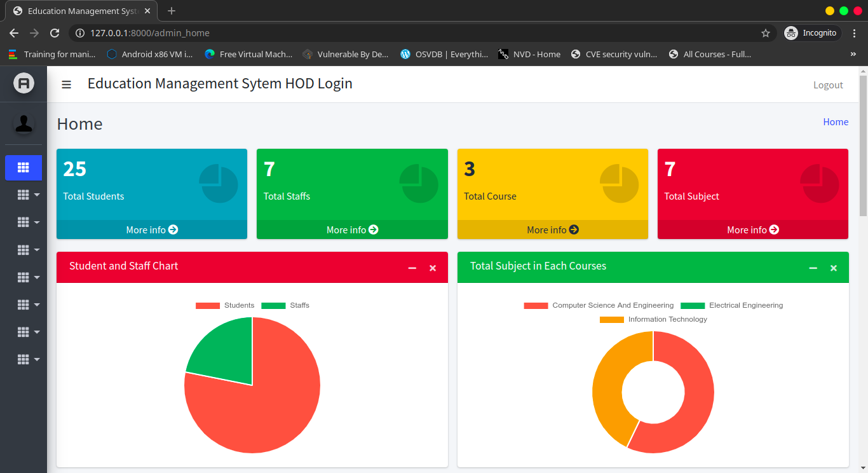The height and width of the screenshot is (473, 868).
Task: Click the address bar URL
Action: click(x=150, y=33)
